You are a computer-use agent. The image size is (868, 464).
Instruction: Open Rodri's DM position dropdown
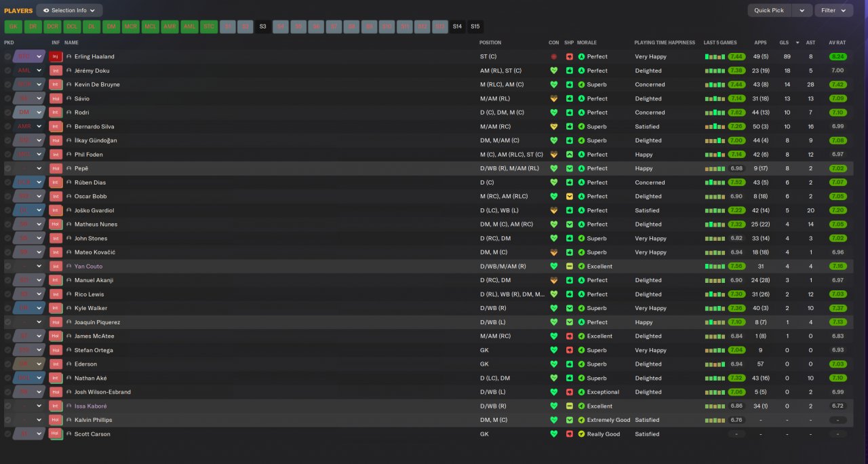click(29, 113)
